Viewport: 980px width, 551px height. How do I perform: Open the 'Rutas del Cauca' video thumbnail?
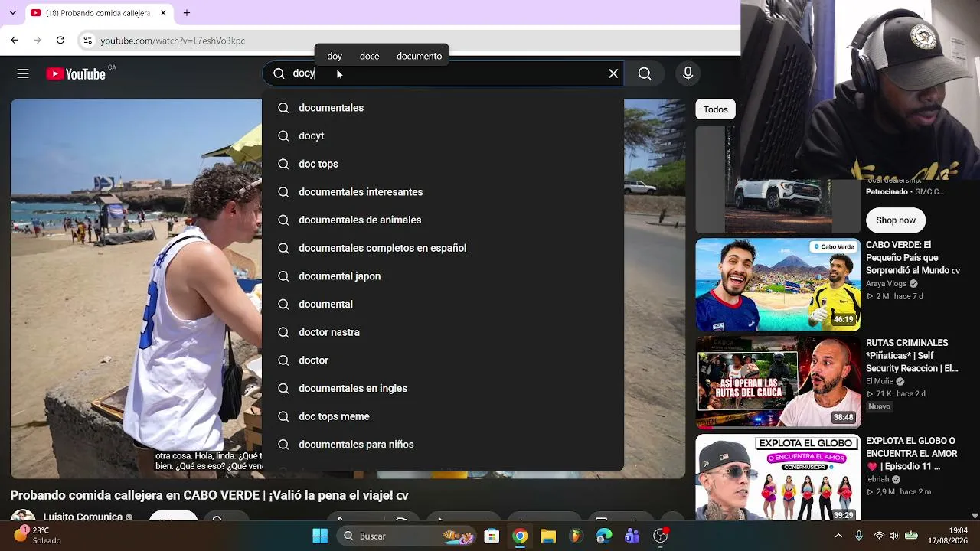pyautogui.click(x=778, y=382)
